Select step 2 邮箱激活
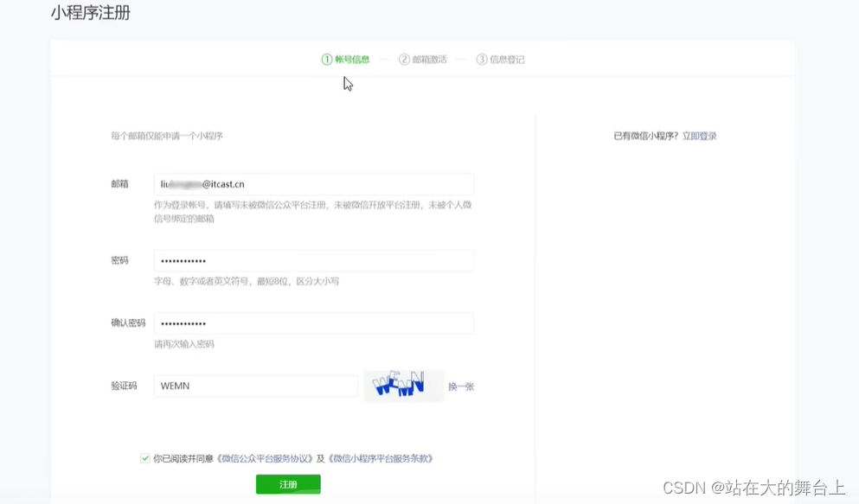859x504 pixels. 423,59
